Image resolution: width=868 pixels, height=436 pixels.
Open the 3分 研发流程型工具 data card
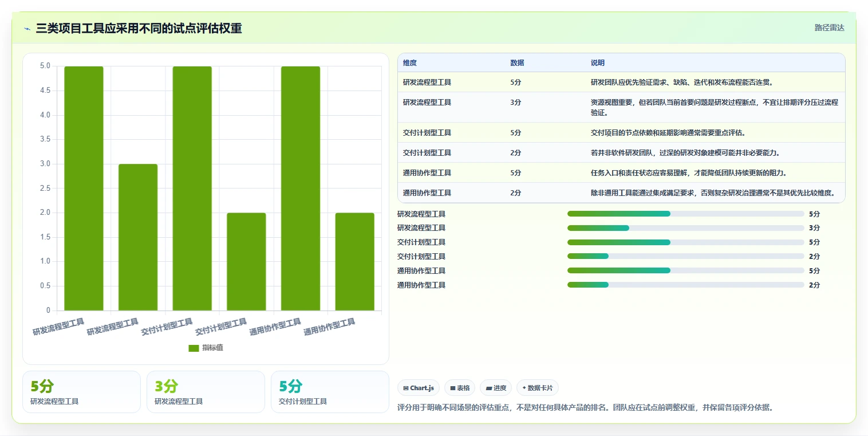point(206,392)
